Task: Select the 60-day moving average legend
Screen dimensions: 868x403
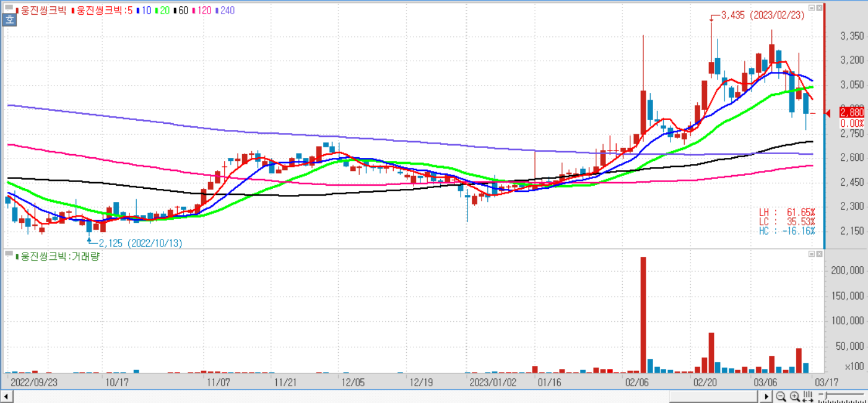Action: [180, 11]
